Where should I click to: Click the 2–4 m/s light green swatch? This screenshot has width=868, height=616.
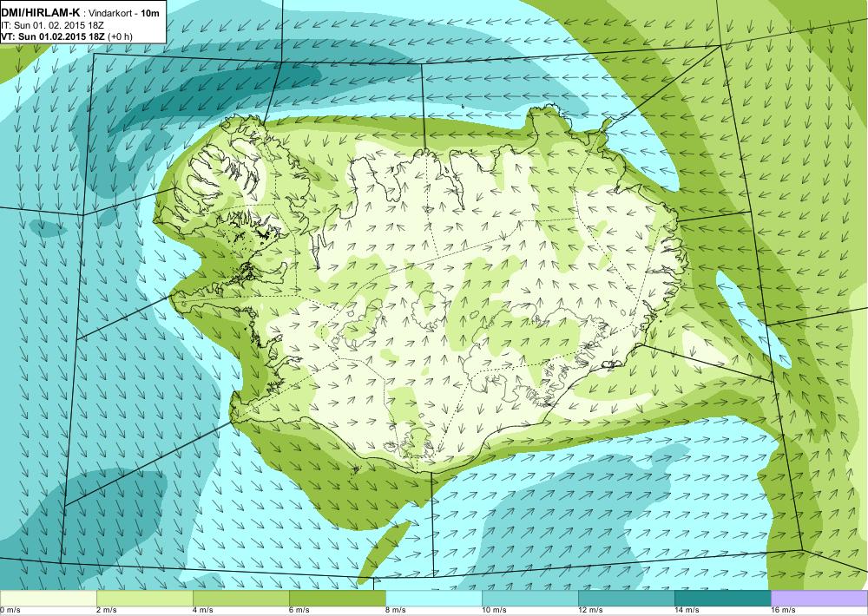click(x=145, y=598)
